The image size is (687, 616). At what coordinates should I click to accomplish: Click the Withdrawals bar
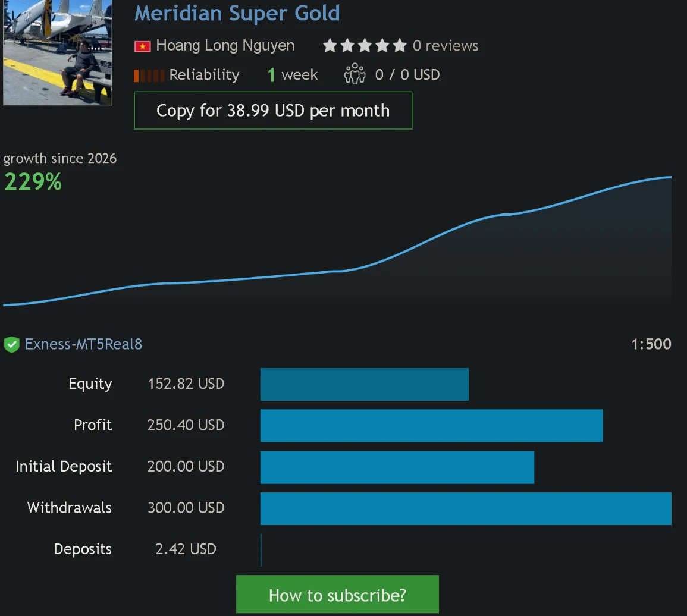point(466,508)
